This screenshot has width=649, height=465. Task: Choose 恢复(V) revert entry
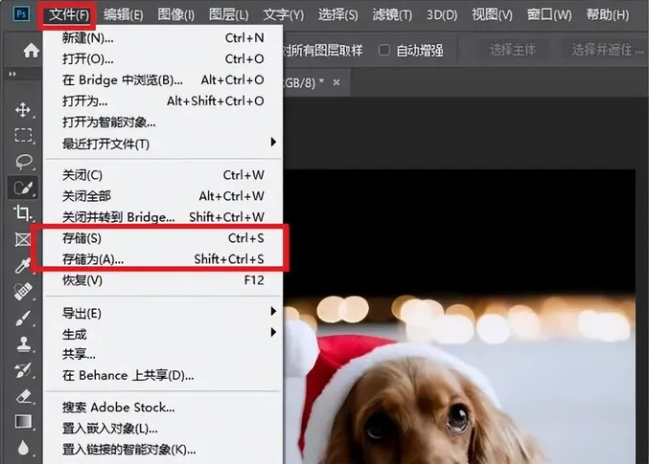point(163,280)
